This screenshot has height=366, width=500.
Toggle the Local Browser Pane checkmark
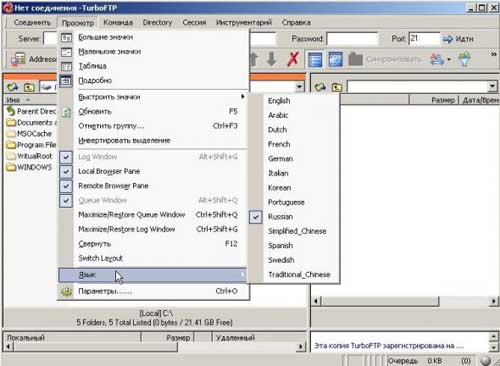click(66, 171)
